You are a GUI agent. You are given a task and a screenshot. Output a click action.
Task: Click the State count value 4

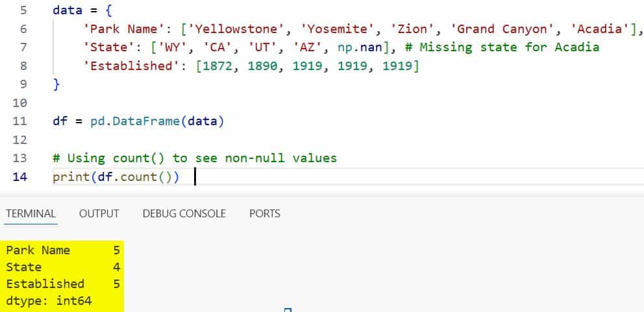pyautogui.click(x=117, y=267)
